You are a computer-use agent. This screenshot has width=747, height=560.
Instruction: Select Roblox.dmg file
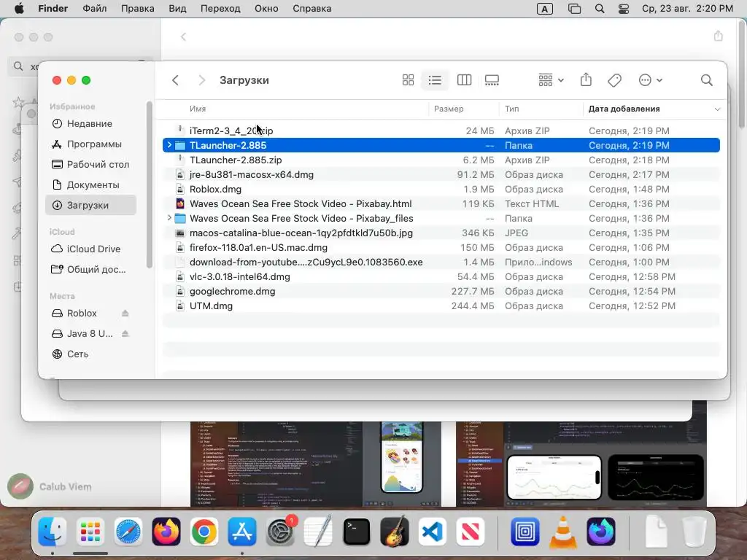tap(441, 189)
